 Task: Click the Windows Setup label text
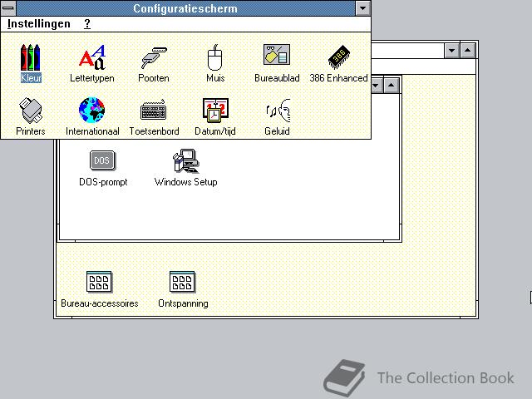[x=185, y=182]
